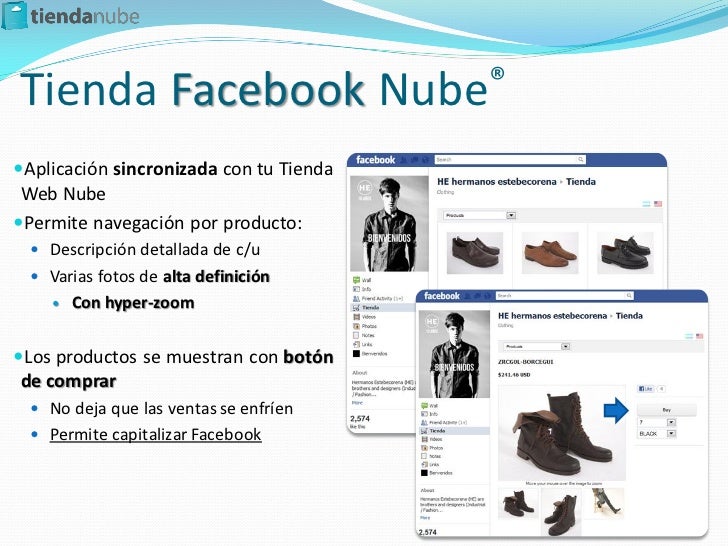Focus the Search field in the shoe-grid Facebook window
728x546 pixels.
(x=510, y=160)
